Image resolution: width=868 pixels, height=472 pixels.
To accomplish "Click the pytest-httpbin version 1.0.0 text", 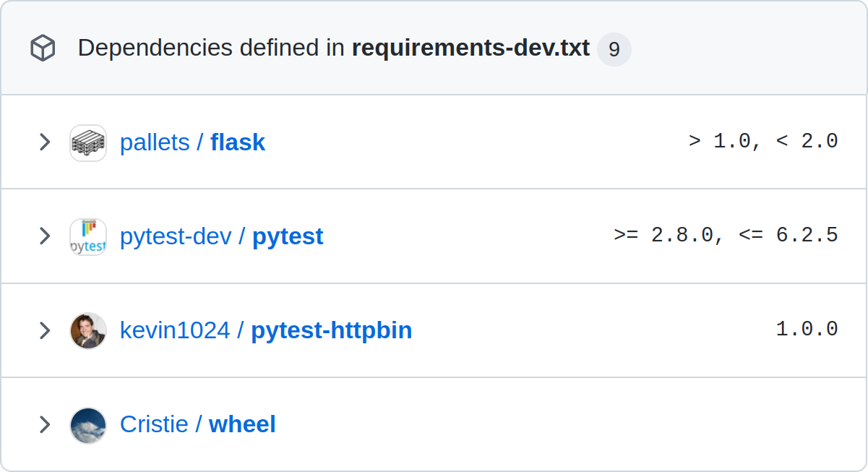I will [x=807, y=329].
